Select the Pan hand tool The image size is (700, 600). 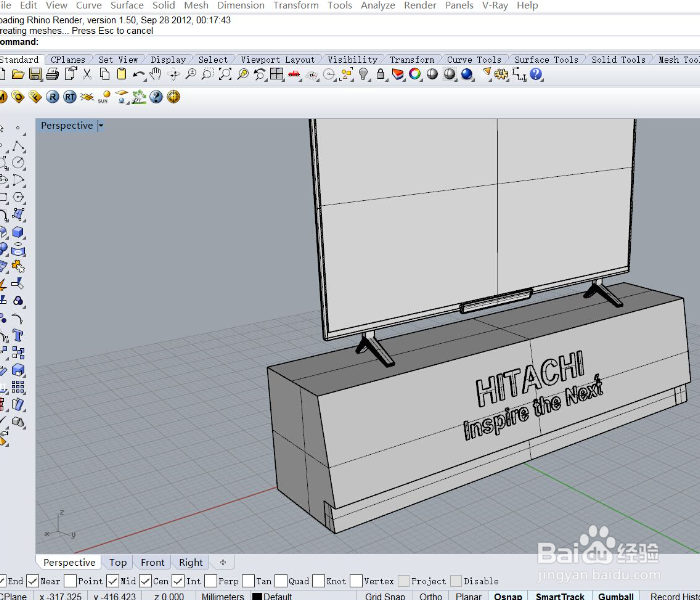[155, 74]
